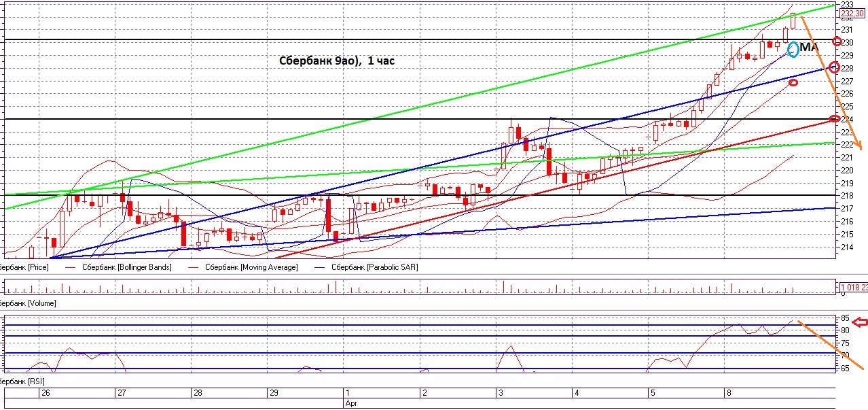Click the current price tag 232,30

tap(853, 14)
